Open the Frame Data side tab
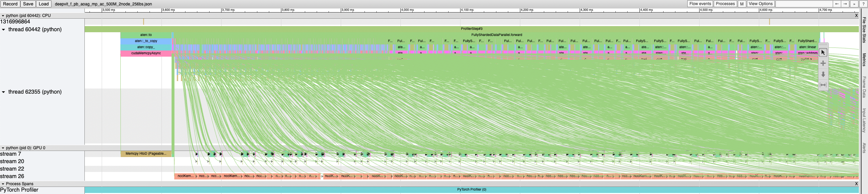The width and height of the screenshot is (868, 194). tap(864, 87)
